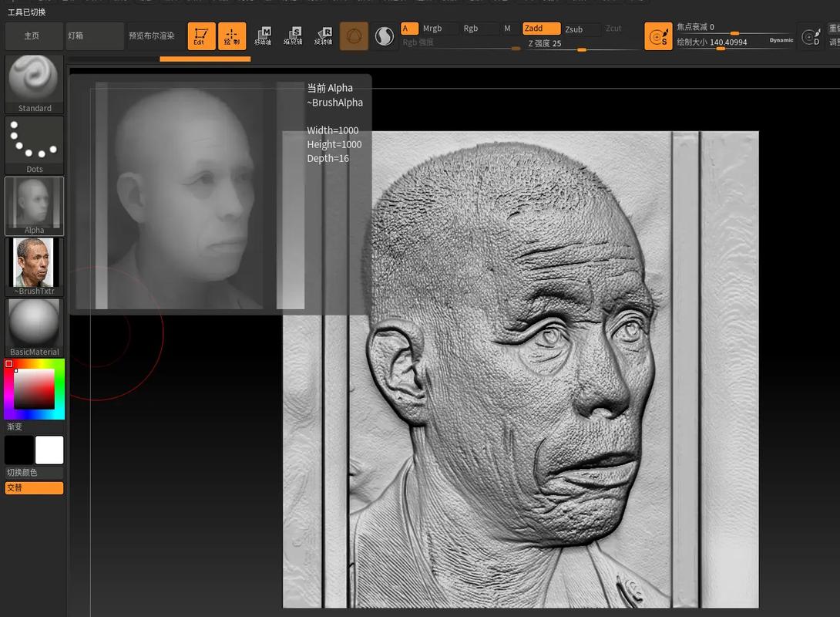
Task: Switch to the Rotate gizmo (R) icon
Action: coord(324,36)
